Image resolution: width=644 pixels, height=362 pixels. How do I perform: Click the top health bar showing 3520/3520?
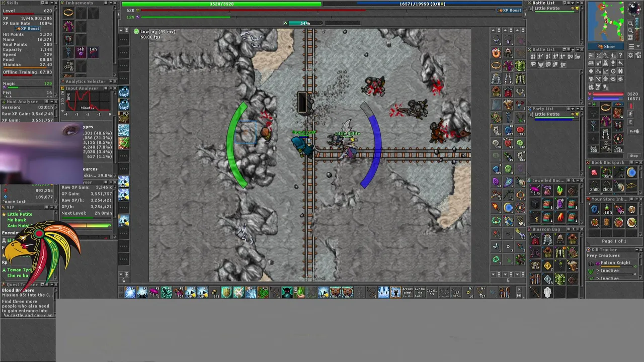click(221, 4)
